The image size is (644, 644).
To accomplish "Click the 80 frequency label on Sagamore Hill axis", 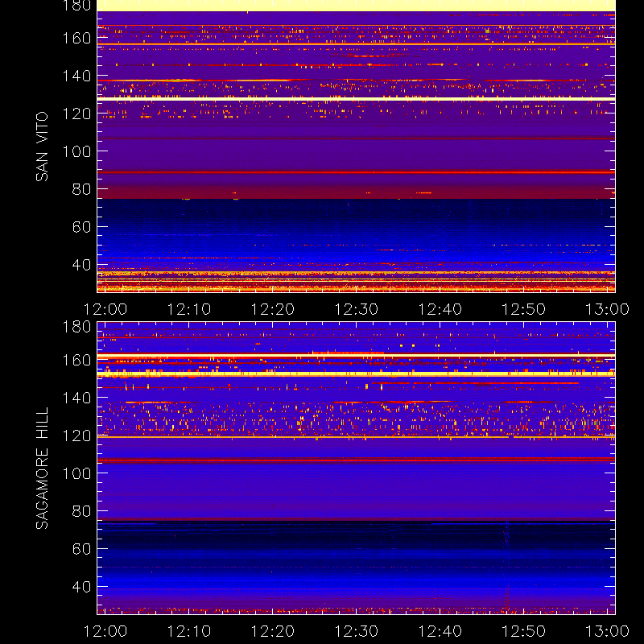I will click(x=81, y=511).
